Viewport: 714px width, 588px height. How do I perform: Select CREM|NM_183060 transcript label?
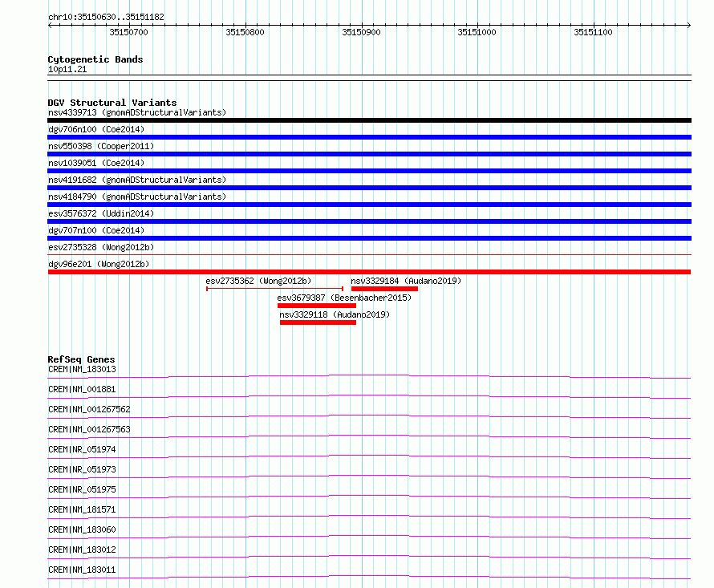coord(82,529)
